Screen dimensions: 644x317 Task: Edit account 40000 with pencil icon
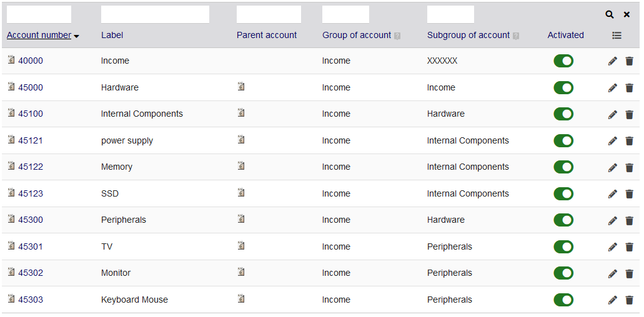612,61
